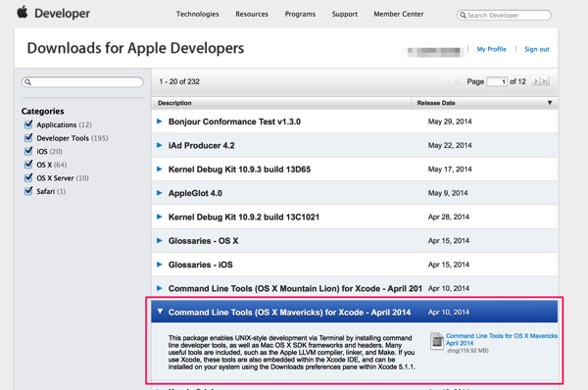588x390 pixels.
Task: Uncheck the Developer Tools category
Action: tap(28, 137)
